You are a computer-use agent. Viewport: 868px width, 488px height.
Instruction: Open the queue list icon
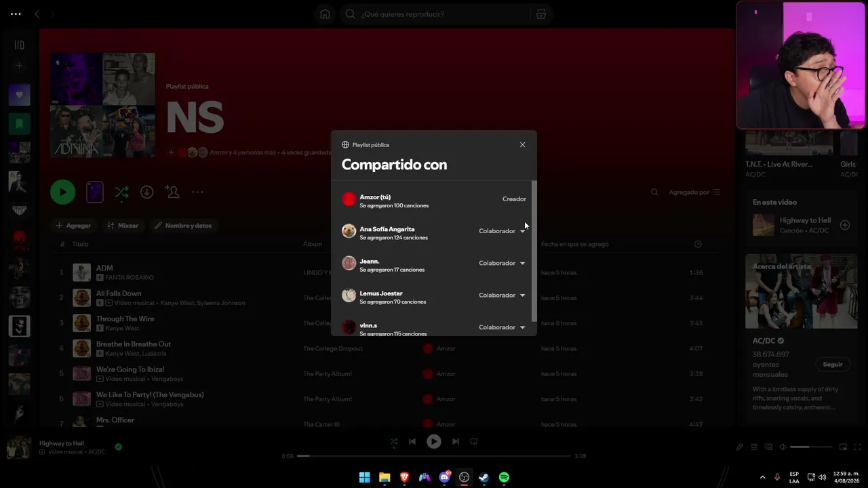coord(754,447)
